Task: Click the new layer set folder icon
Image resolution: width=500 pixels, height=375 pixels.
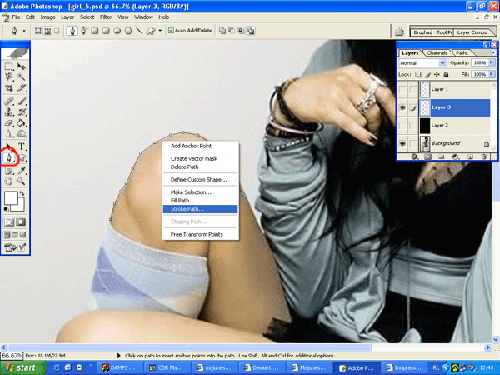Action: coord(441,156)
